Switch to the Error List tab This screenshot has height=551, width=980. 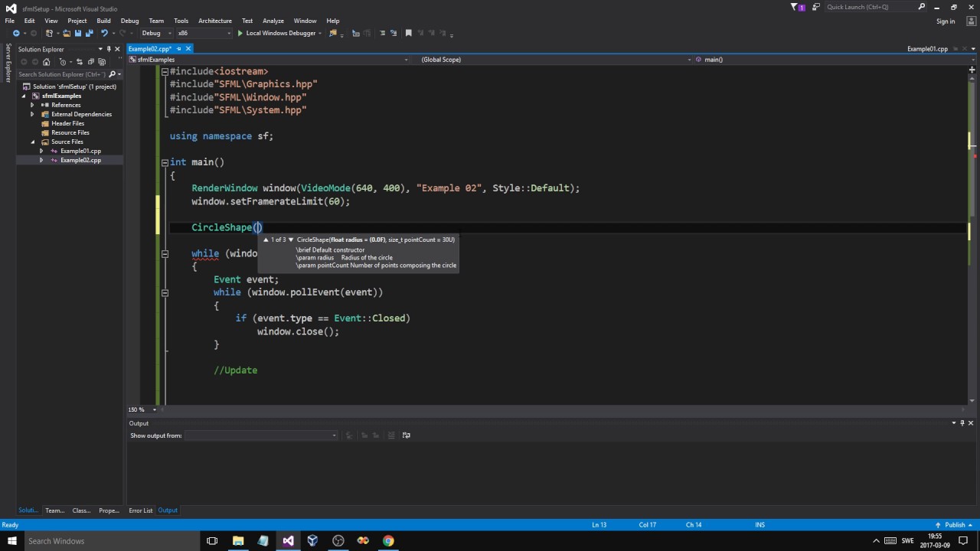pos(140,510)
